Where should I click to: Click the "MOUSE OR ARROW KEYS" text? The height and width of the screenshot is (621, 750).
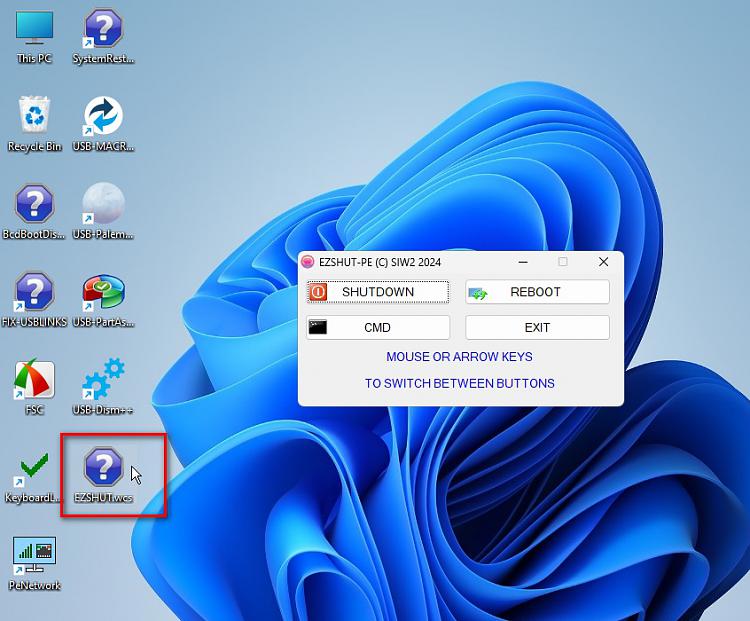[x=459, y=356]
